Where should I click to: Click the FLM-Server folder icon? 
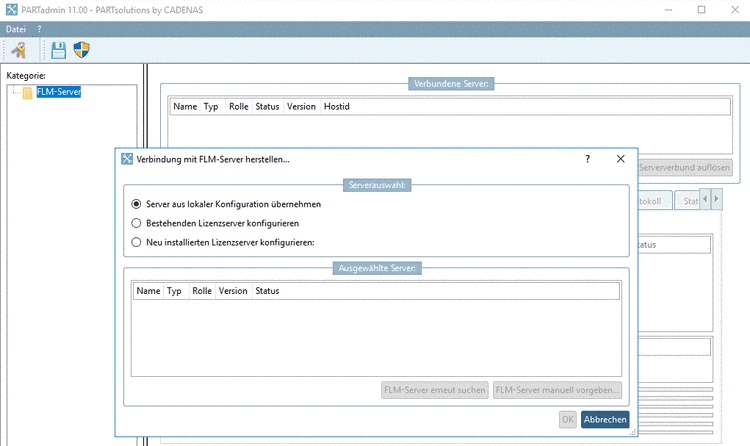27,92
